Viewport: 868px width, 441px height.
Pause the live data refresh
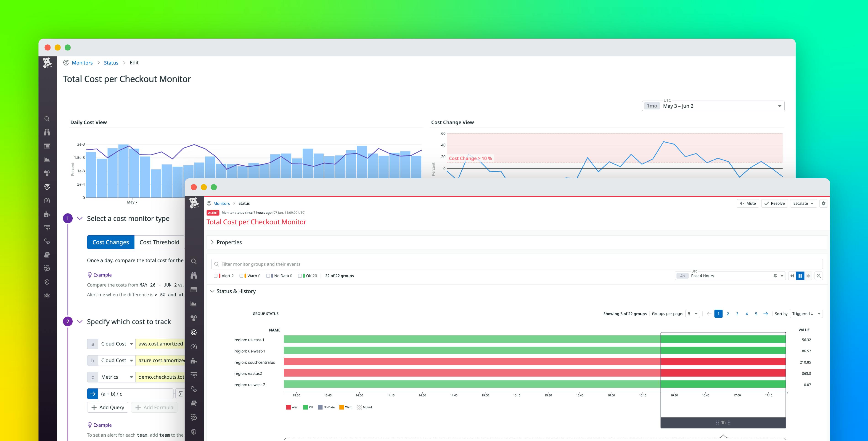pos(800,276)
